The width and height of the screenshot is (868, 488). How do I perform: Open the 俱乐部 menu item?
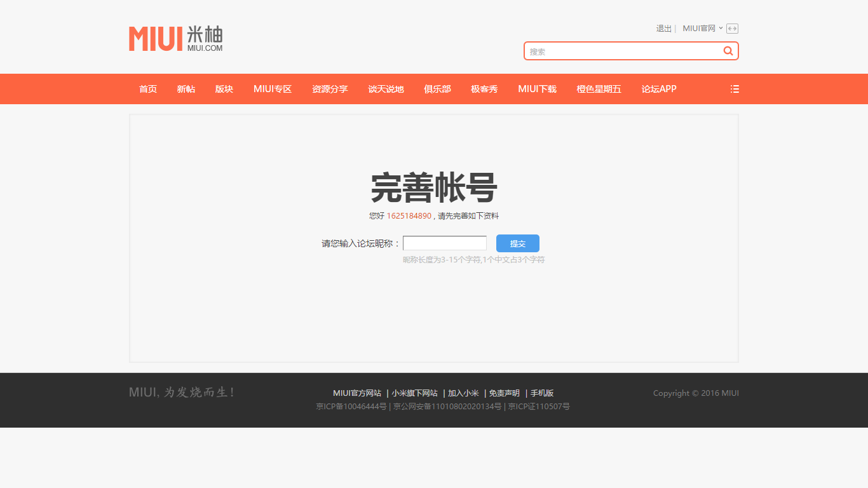(437, 89)
